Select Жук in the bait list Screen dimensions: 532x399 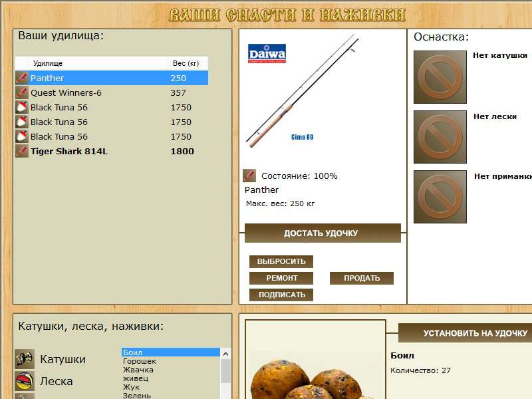pyautogui.click(x=171, y=387)
